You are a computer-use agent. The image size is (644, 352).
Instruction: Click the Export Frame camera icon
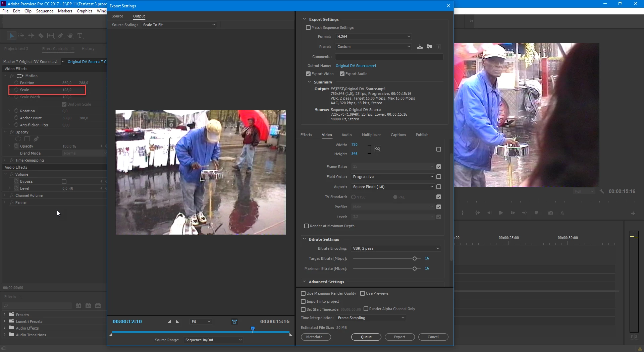550,213
